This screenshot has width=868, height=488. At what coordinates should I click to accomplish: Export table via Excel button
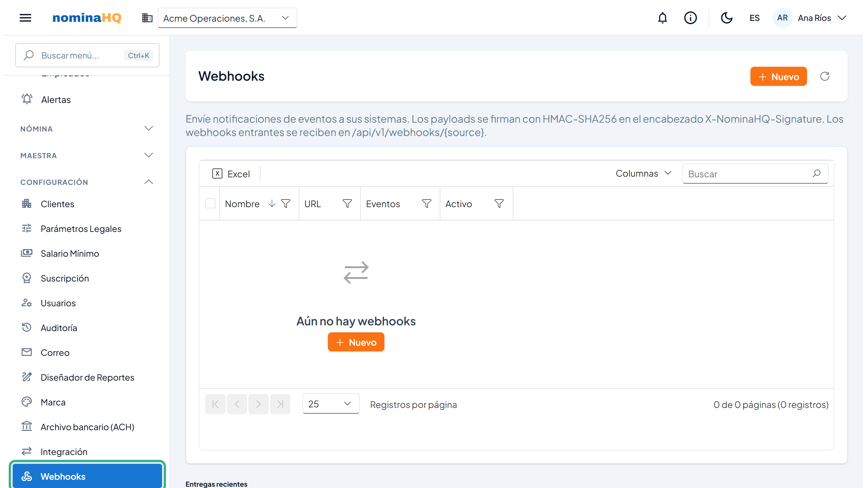[x=231, y=173]
